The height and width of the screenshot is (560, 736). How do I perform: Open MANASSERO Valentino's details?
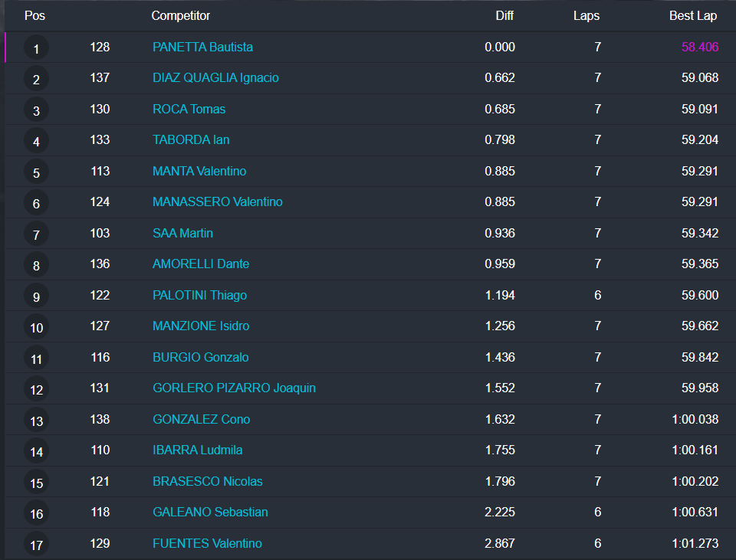point(217,201)
